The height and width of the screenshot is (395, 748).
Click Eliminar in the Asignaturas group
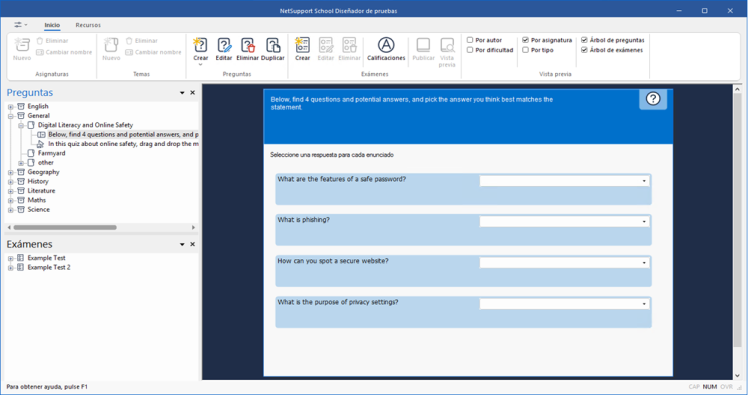[x=52, y=41]
